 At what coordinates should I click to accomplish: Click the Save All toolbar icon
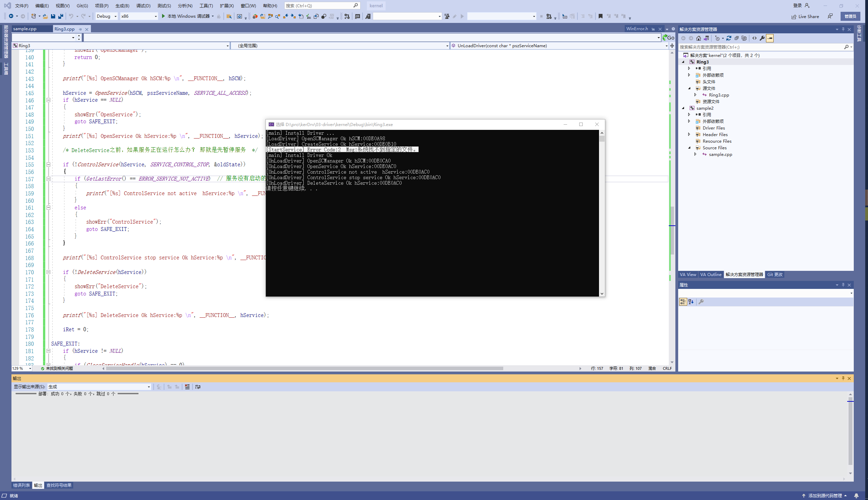pyautogui.click(x=61, y=16)
